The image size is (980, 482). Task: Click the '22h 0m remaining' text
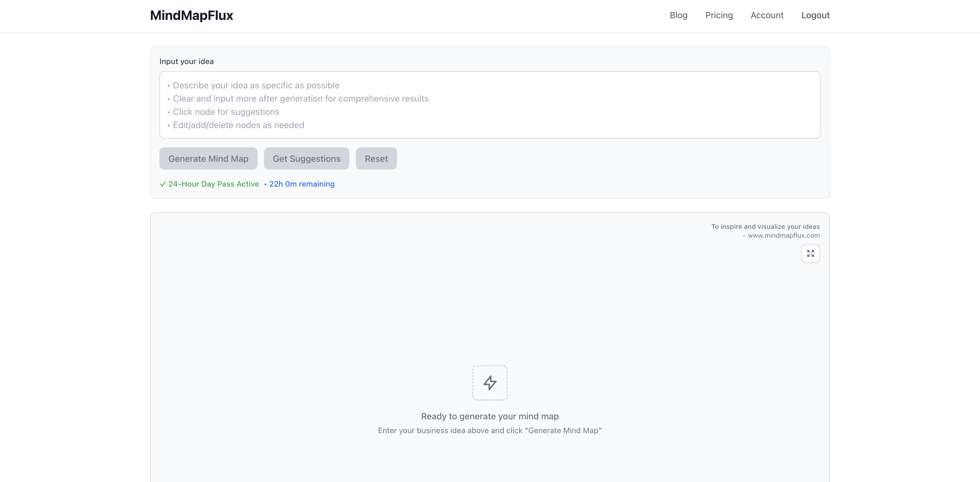(302, 184)
